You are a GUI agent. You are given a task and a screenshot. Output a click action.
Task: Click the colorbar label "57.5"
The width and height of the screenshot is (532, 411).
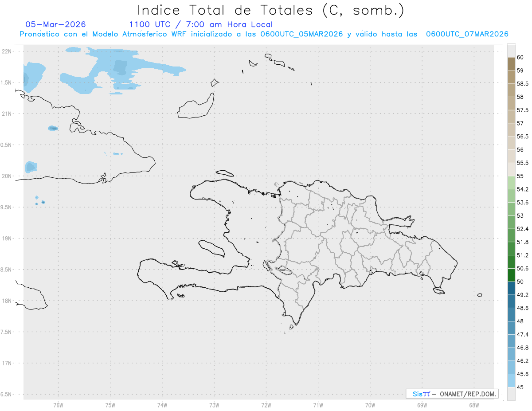523,110
